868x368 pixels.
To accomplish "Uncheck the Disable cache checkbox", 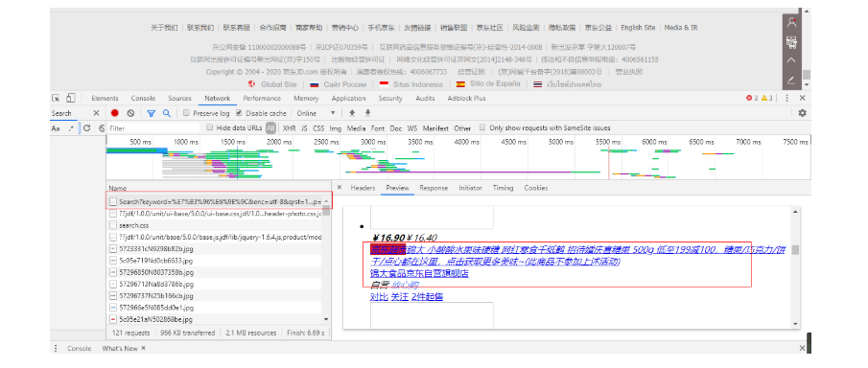I will (239, 113).
